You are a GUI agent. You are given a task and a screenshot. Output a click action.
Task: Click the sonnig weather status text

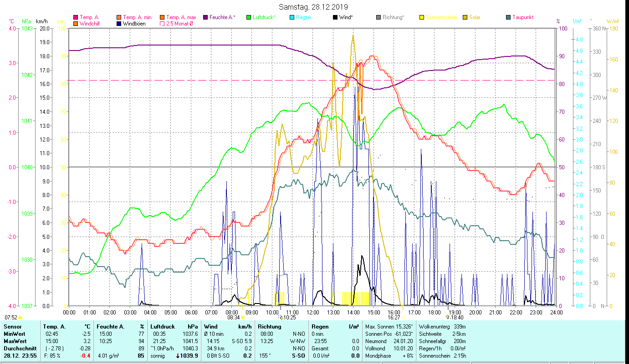click(157, 356)
